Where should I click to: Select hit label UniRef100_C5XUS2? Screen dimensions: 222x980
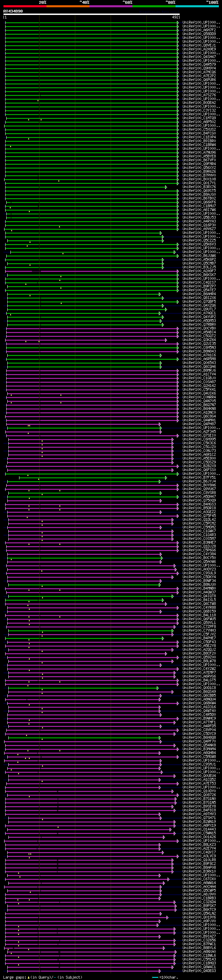(199, 129)
